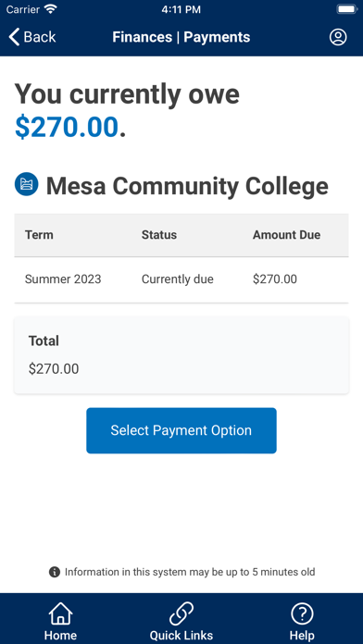Click the Select Payment Option button
The width and height of the screenshot is (363, 644).
[181, 430]
